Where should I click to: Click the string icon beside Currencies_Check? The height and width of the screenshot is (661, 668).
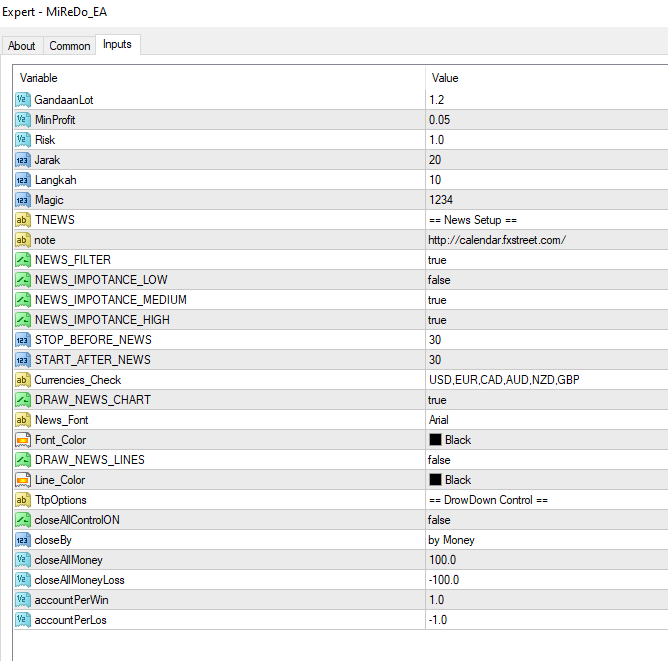[23, 380]
